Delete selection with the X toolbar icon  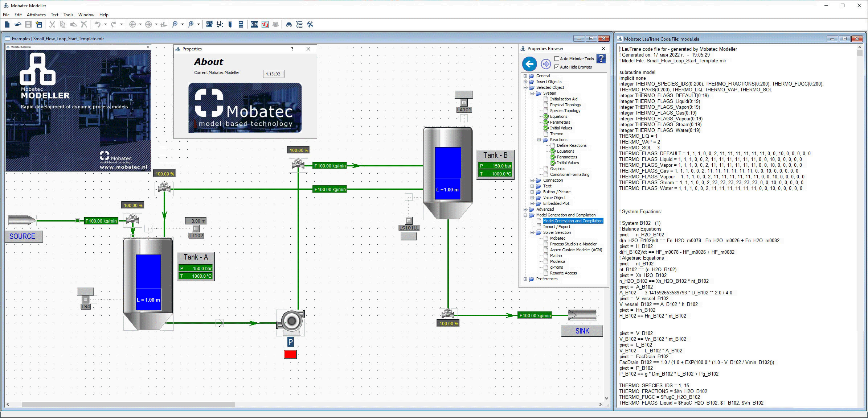tap(84, 24)
